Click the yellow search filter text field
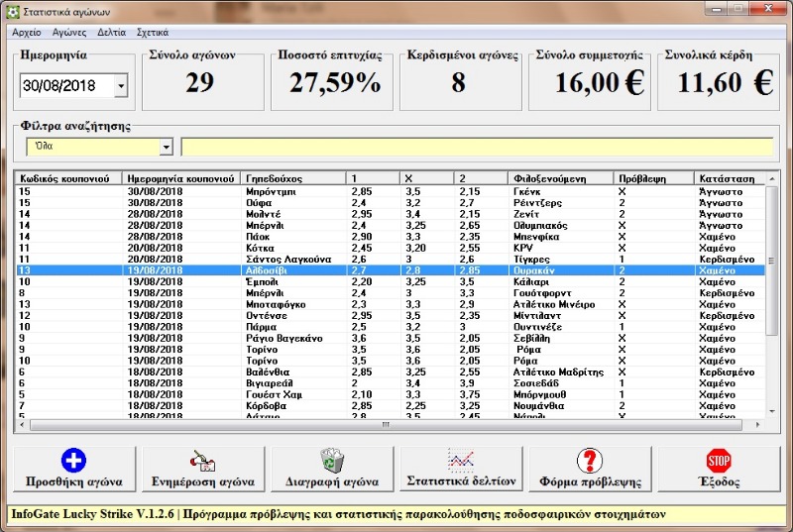Image resolution: width=793 pixels, height=532 pixels. pyautogui.click(x=476, y=147)
